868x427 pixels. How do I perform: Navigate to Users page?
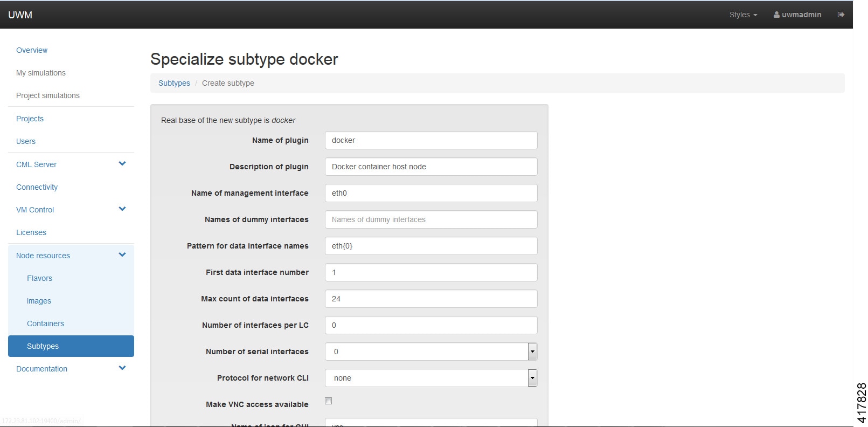click(26, 141)
